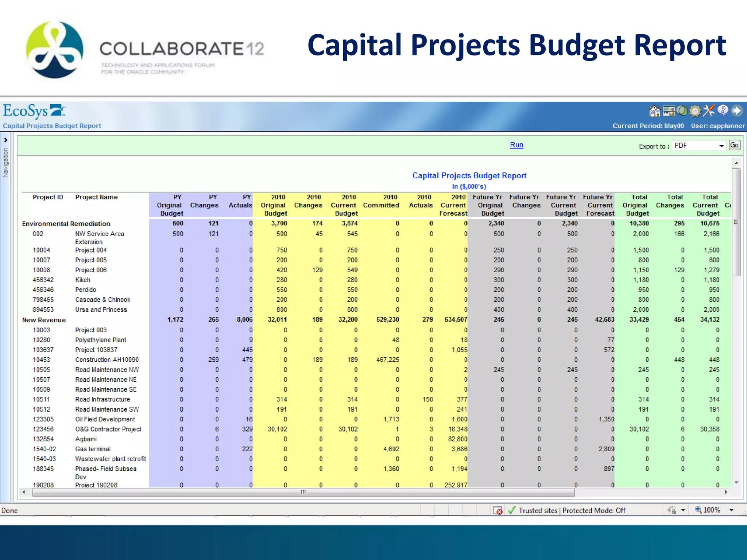Open the Help question mark icon
Image resolution: width=747 pixels, height=560 pixels.
point(723,110)
